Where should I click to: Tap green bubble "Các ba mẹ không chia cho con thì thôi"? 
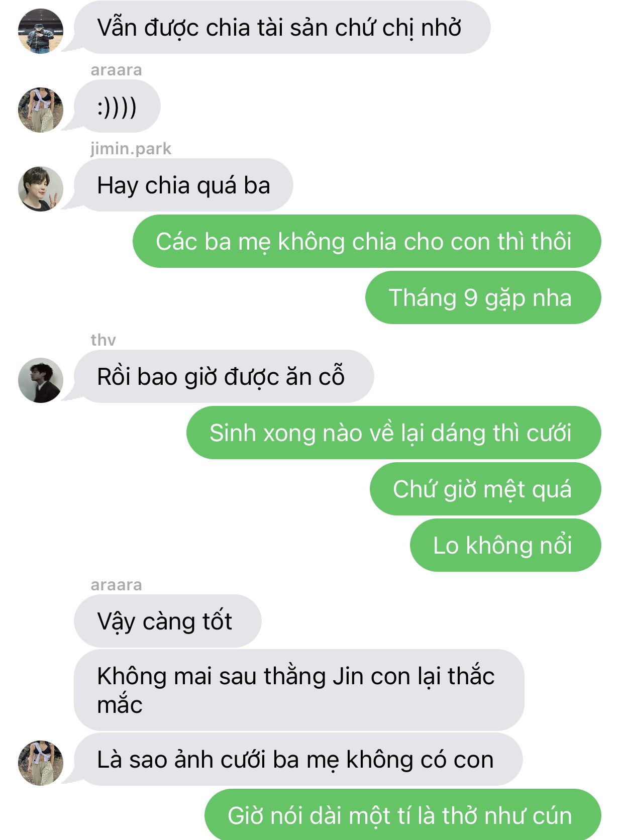click(x=367, y=241)
